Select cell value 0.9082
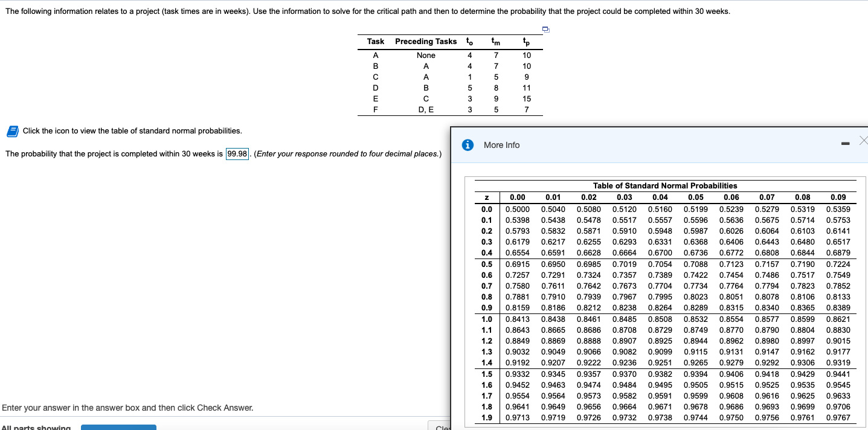This screenshot has height=430, width=868. 624,351
